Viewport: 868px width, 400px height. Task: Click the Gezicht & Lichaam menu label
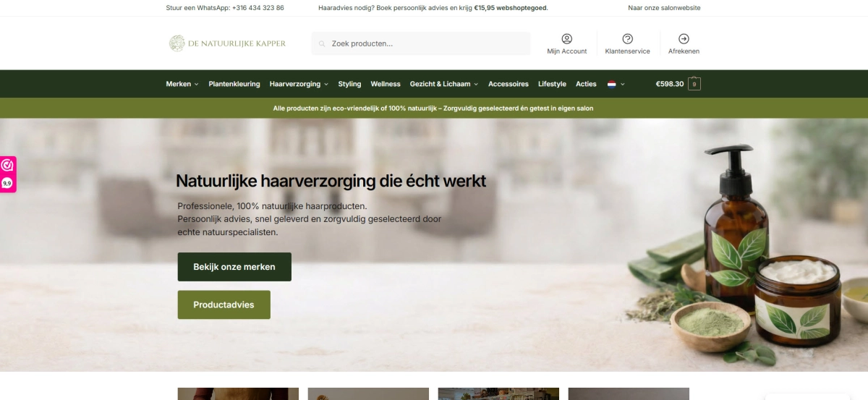tap(440, 84)
